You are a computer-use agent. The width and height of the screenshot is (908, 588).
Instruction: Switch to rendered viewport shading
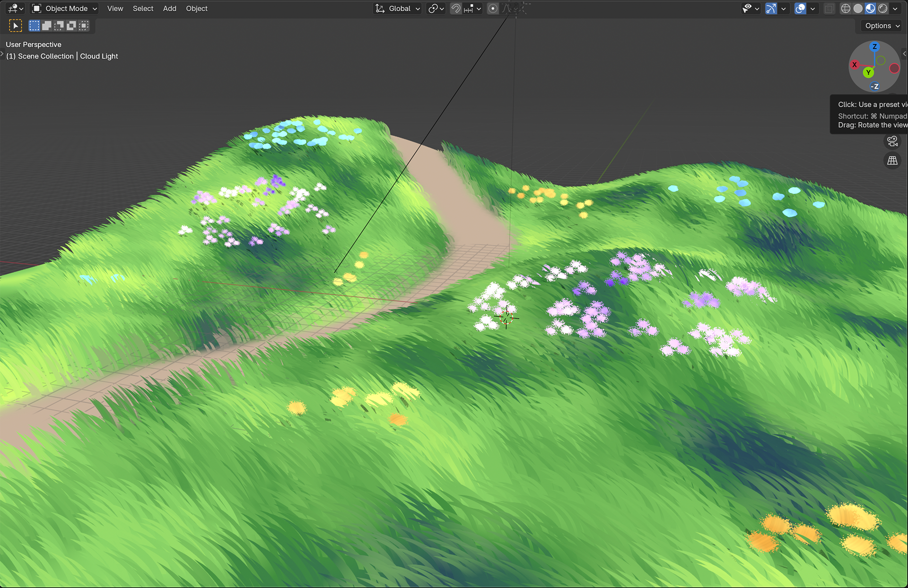(x=882, y=9)
